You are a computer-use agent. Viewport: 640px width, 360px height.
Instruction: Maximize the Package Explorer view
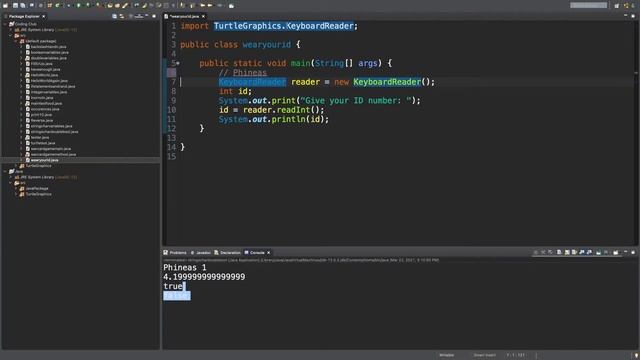pos(154,16)
